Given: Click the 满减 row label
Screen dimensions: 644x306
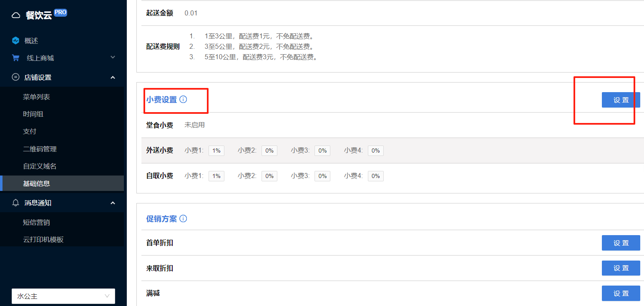Looking at the screenshot, I should 153,293.
